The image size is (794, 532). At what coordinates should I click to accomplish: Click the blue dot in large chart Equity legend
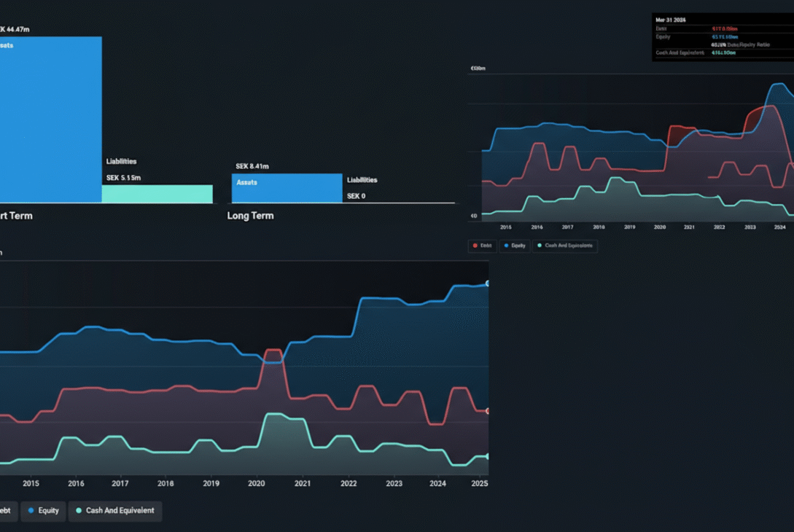(31, 511)
